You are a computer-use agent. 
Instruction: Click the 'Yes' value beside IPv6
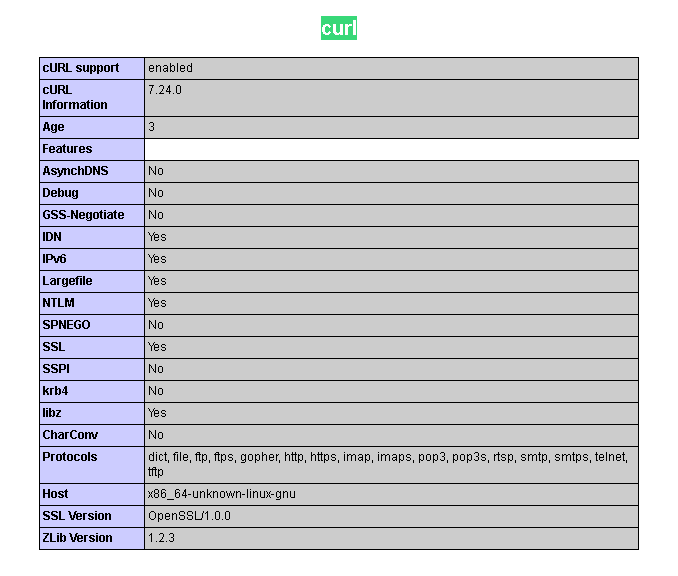(x=157, y=259)
